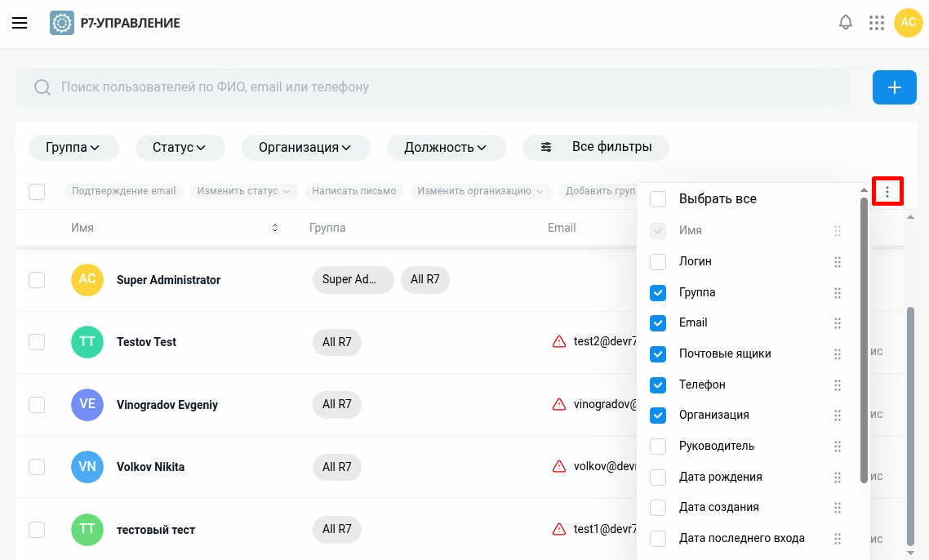Open the Изменить организацию dropdown
This screenshot has width=929, height=560.
(481, 191)
